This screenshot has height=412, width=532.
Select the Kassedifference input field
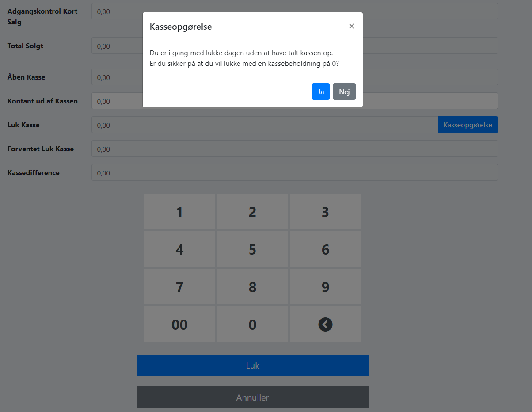point(295,172)
